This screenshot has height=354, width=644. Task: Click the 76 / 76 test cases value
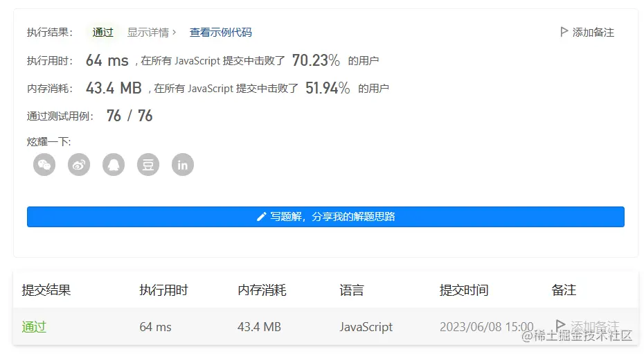click(x=129, y=116)
